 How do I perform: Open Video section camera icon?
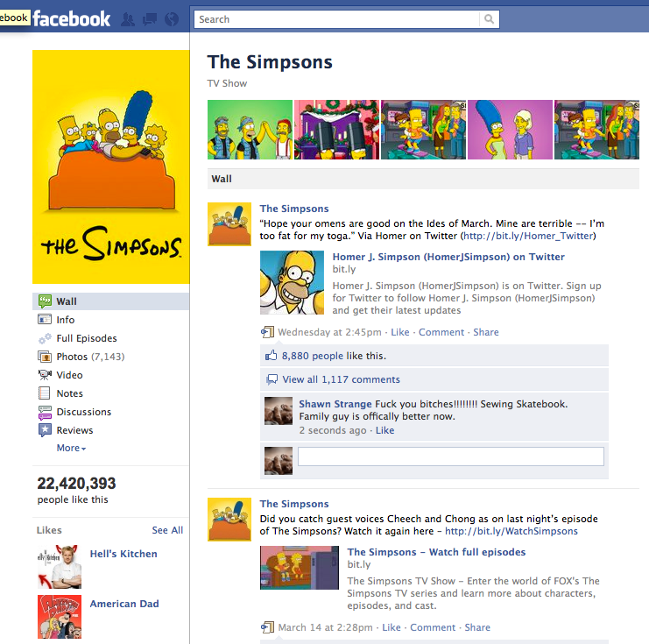45,375
